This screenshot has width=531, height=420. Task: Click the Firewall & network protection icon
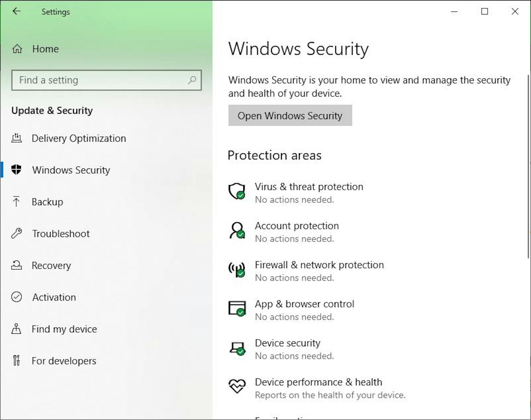click(237, 269)
